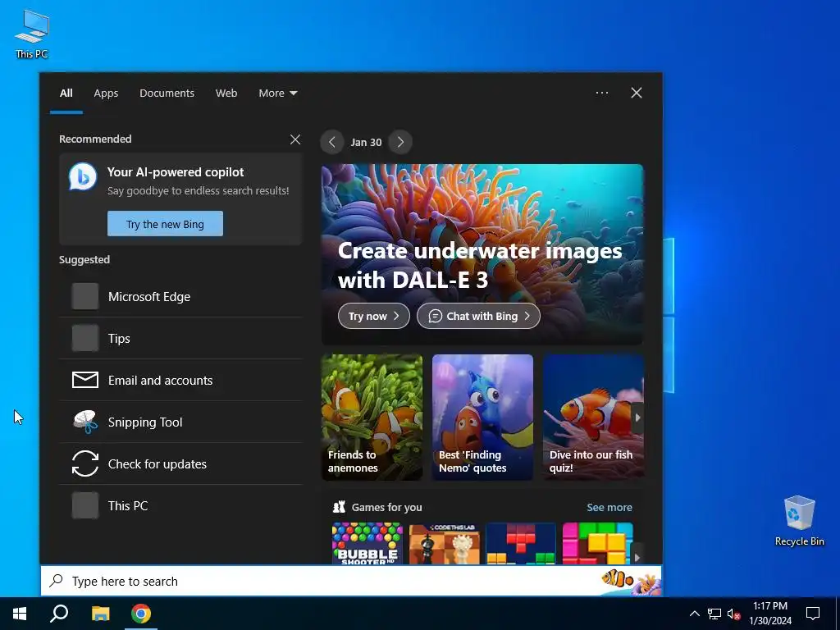Launch Google Chrome from taskbar
Screen dimensions: 840x630
tap(141, 614)
